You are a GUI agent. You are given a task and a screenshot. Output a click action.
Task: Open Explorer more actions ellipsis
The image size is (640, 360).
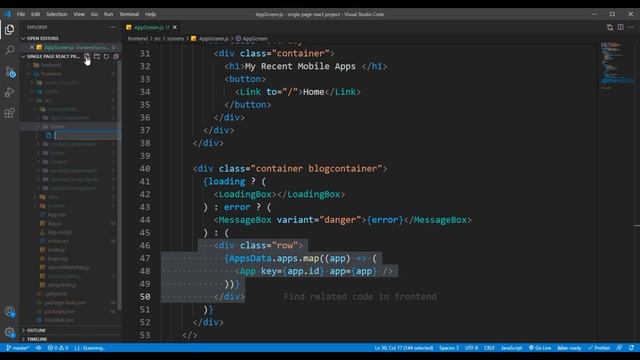pos(112,27)
